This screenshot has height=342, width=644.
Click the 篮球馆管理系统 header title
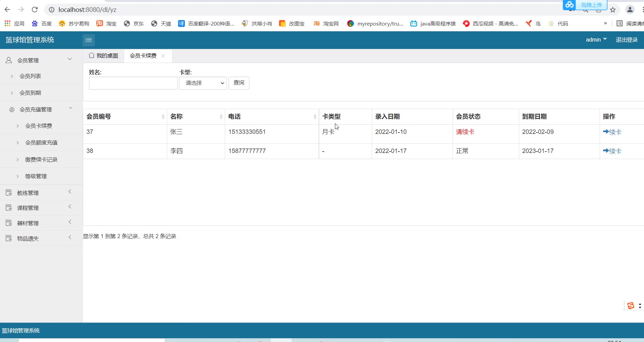(30, 40)
